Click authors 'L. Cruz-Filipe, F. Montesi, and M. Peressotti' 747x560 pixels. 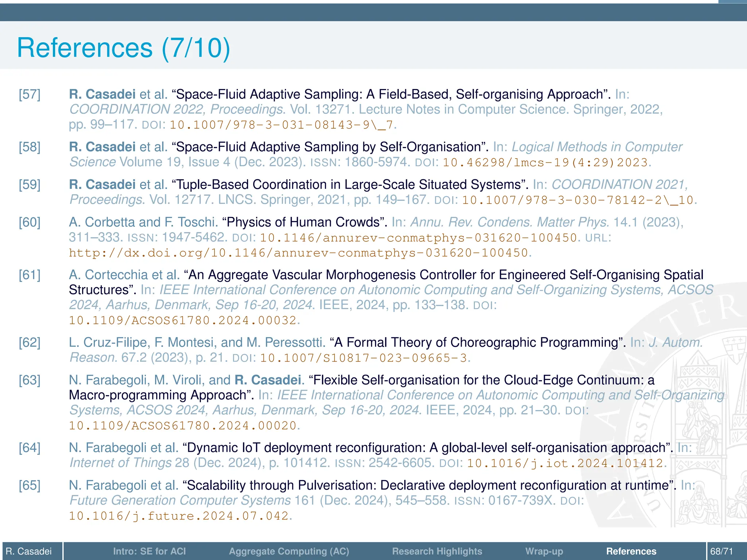(197, 342)
